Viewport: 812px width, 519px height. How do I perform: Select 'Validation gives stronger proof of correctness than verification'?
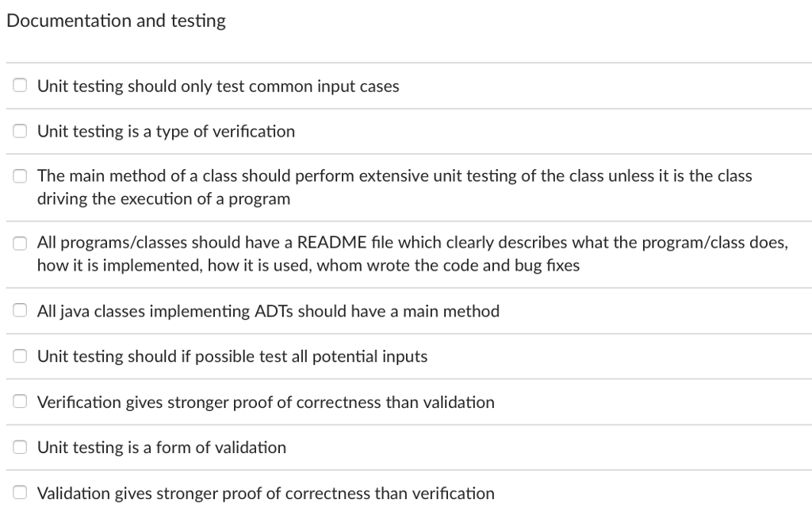pyautogui.click(x=19, y=491)
